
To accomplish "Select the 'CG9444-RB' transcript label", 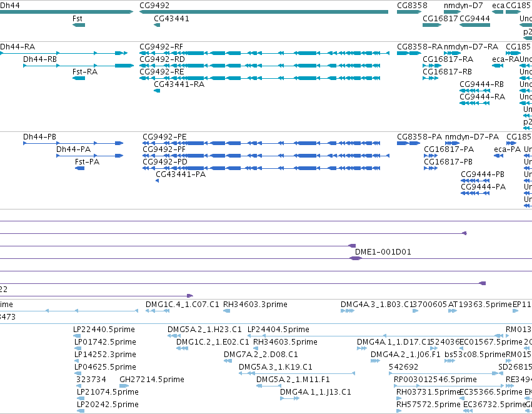I will pos(482,84).
